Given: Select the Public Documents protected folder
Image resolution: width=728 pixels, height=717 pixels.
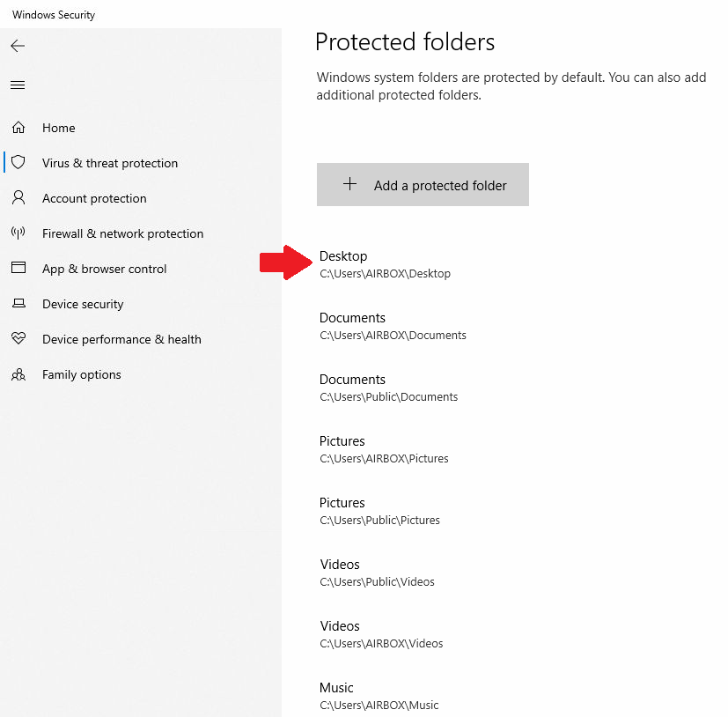Looking at the screenshot, I should click(x=387, y=387).
